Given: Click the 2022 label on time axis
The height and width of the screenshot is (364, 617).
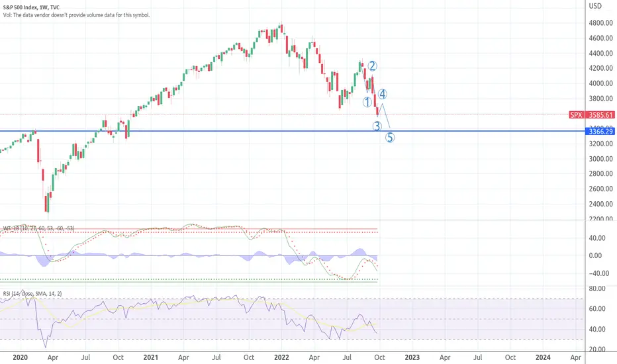Looking at the screenshot, I should pyautogui.click(x=281, y=357).
